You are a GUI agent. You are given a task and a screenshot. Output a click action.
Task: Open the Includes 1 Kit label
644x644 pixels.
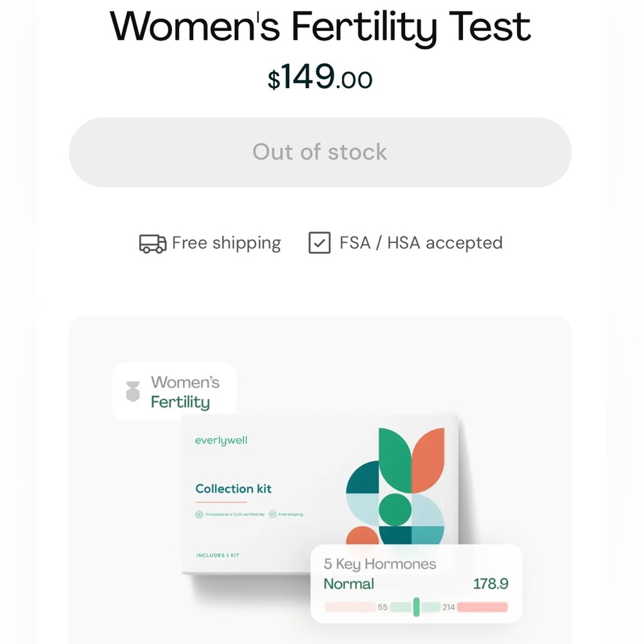tap(216, 554)
